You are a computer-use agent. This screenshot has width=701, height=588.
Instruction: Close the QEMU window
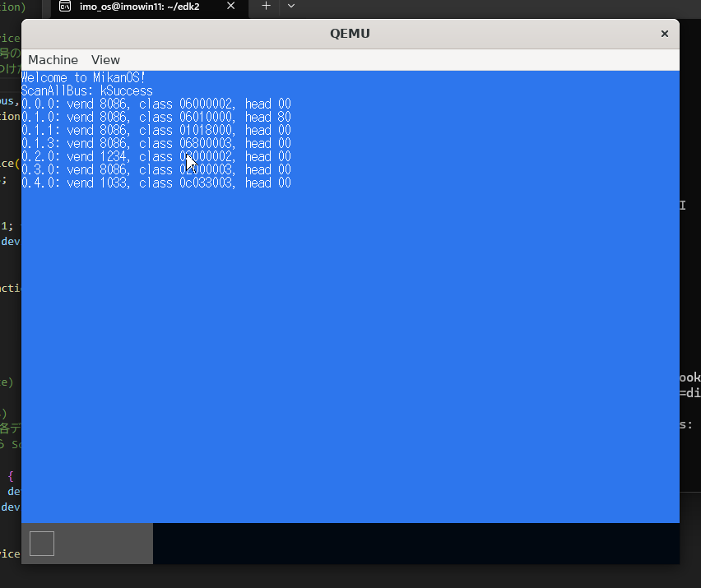664,34
